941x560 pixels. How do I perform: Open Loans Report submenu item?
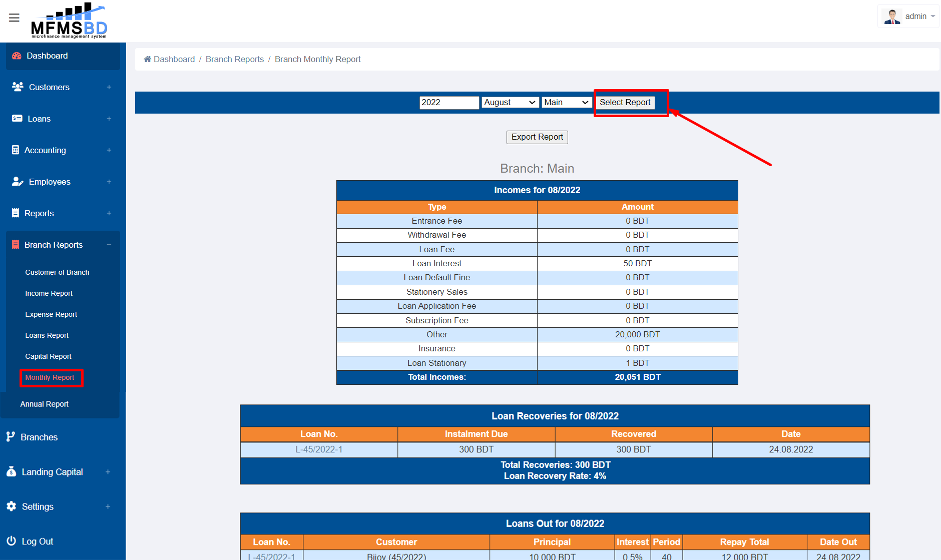47,335
